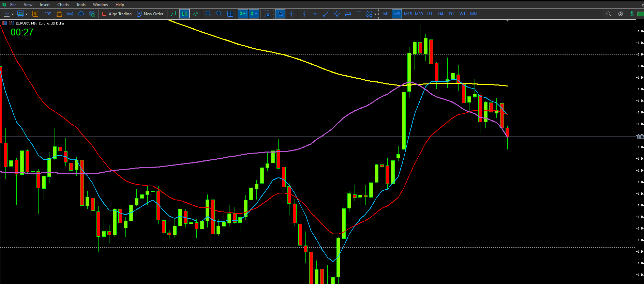Take a chart screenshot using camera icon
This screenshot has height=284, width=644.
[268, 14]
